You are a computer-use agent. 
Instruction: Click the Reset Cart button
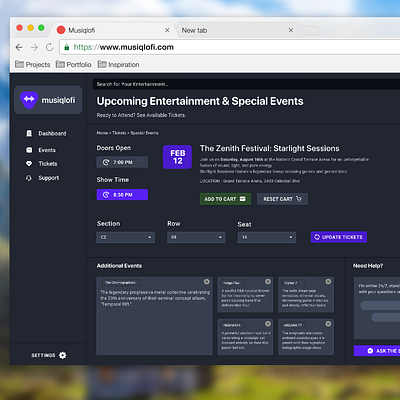(282, 199)
